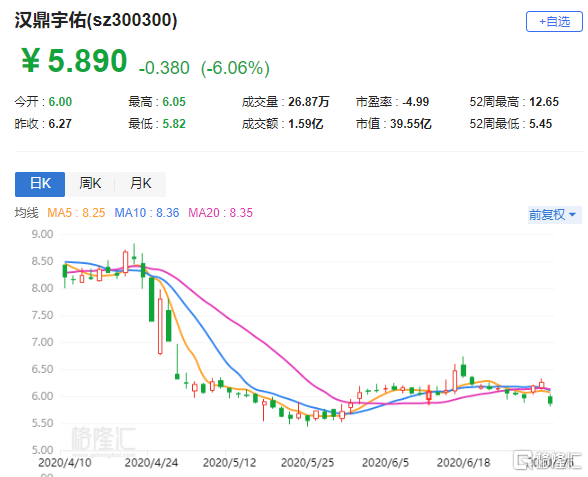Click the 最高 high value 6.05
The image size is (588, 477).
click(x=174, y=102)
